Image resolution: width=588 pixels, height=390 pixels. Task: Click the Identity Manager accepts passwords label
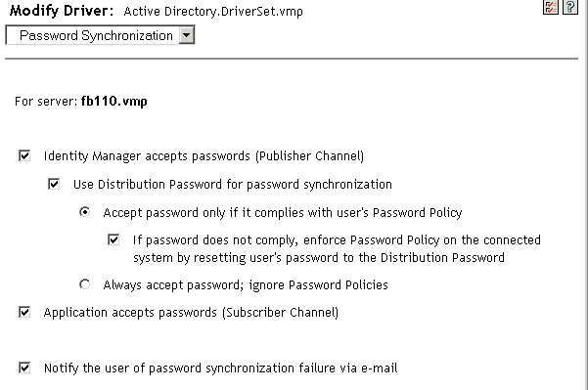point(204,155)
